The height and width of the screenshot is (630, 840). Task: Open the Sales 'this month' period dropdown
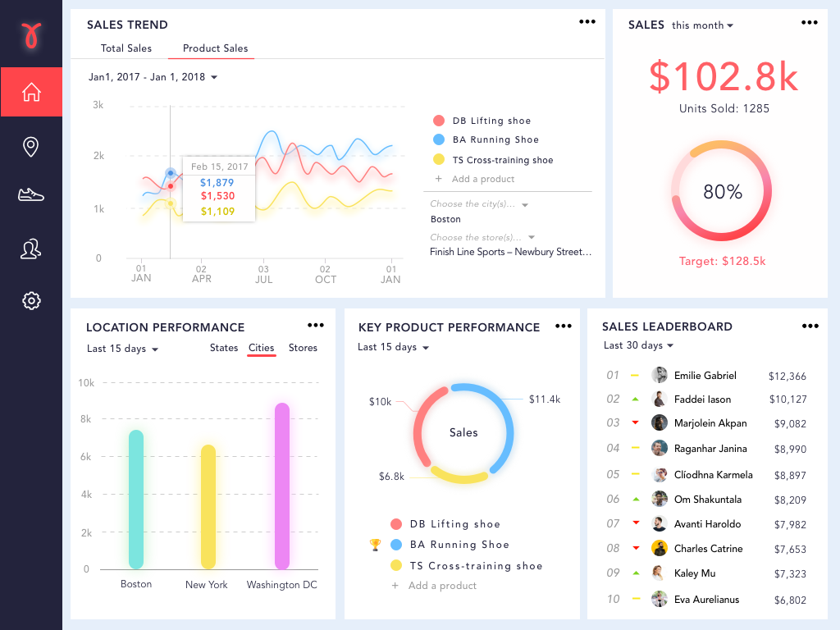(x=702, y=25)
